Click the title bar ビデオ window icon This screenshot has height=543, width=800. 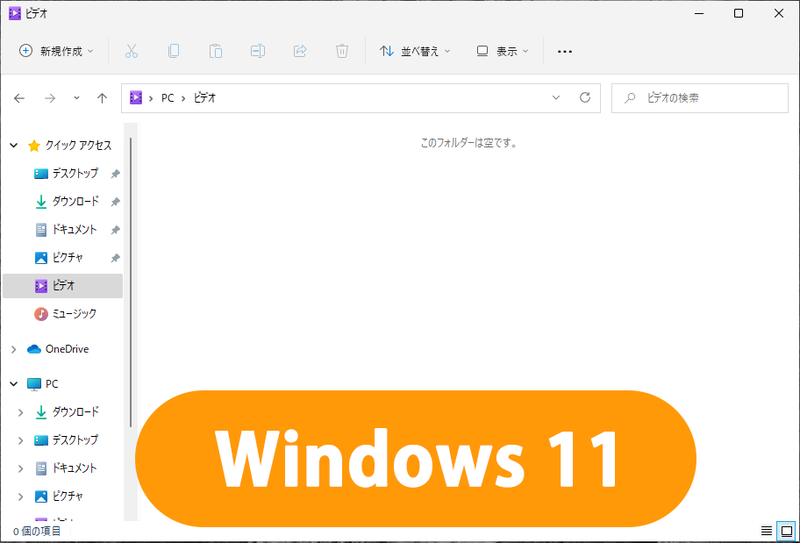point(15,13)
